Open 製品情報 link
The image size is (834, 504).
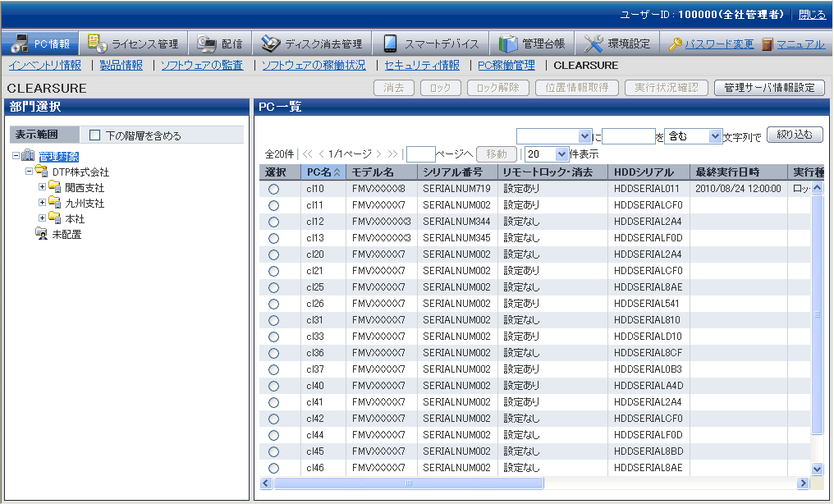pyautogui.click(x=121, y=66)
